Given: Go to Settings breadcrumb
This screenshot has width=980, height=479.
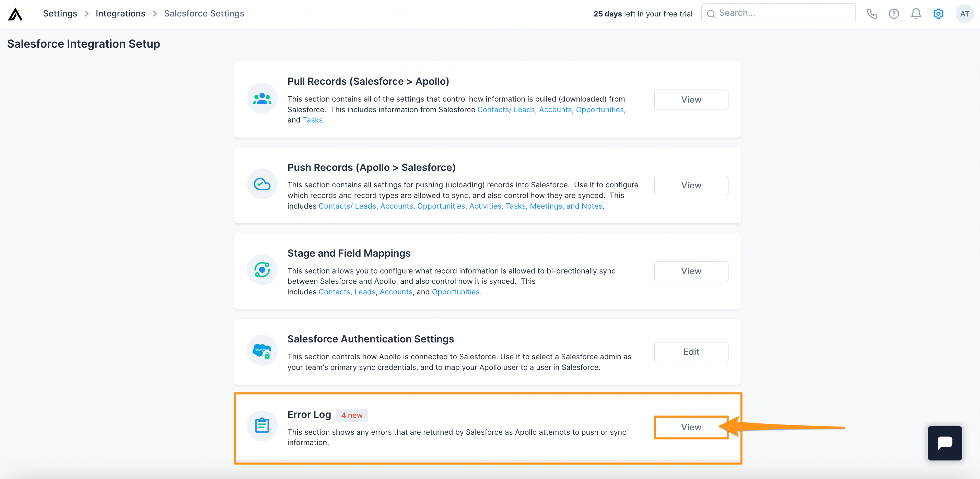Looking at the screenshot, I should (x=60, y=13).
